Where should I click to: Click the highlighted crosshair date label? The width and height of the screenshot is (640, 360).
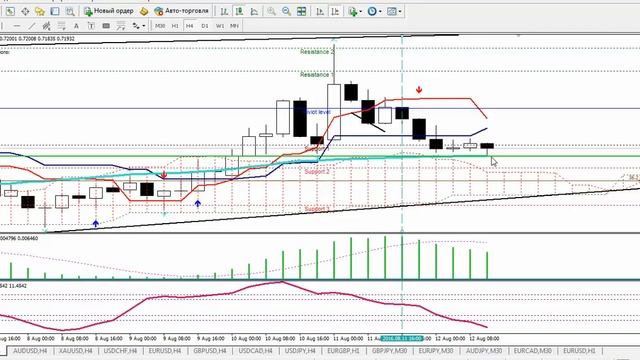tap(402, 338)
